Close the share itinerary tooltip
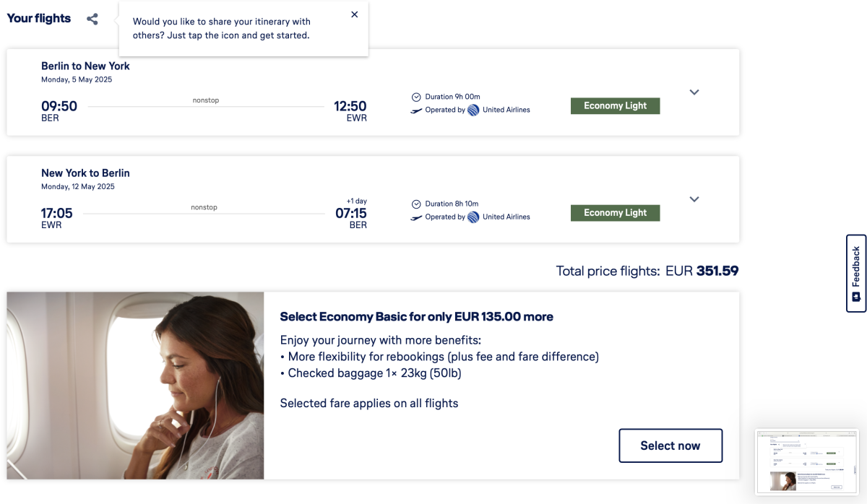Screen dimensions: 867x504 click(x=354, y=14)
